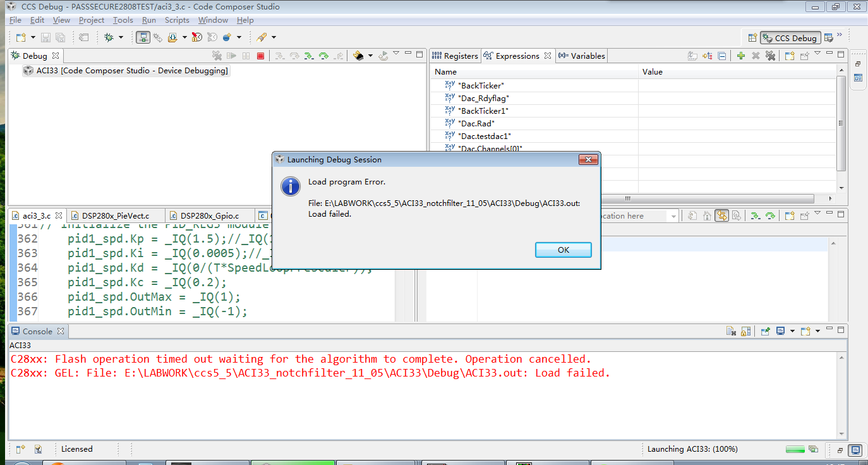
Task: Click the new breakpoint toolbar icon
Action: point(227,37)
